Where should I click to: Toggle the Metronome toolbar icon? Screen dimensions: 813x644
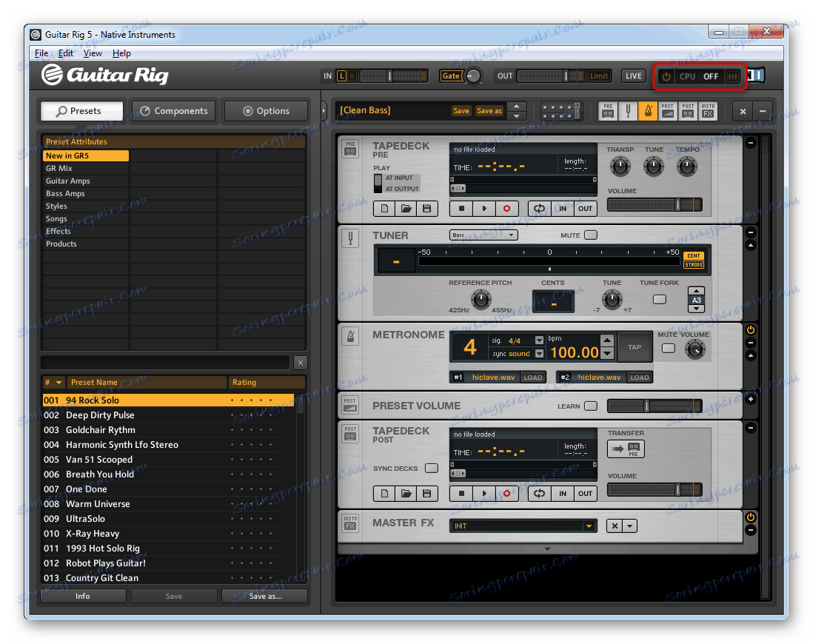coord(648,111)
